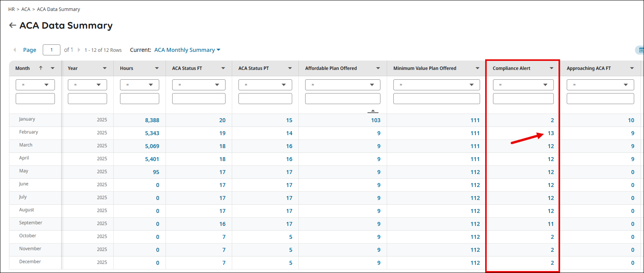Click the page number input box

[x=51, y=50]
